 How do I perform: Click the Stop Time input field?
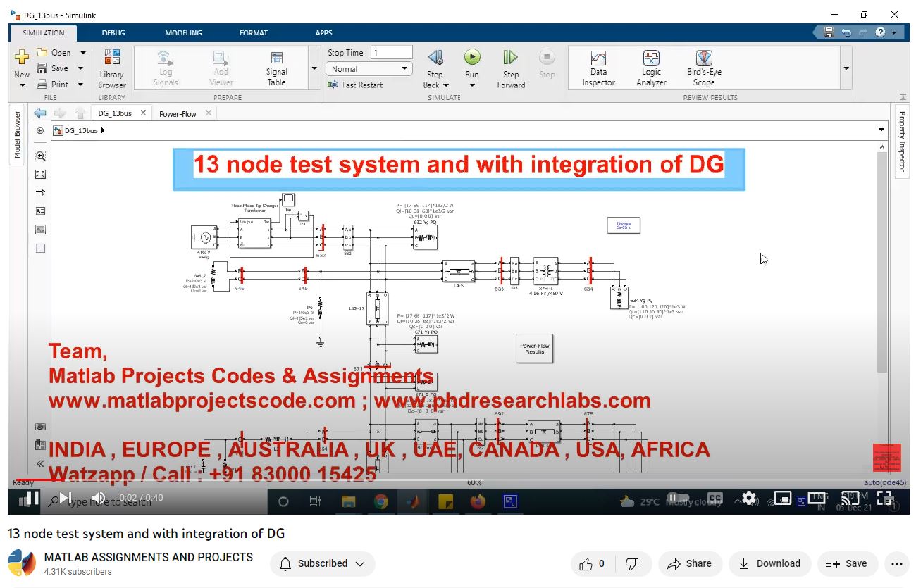pyautogui.click(x=392, y=53)
